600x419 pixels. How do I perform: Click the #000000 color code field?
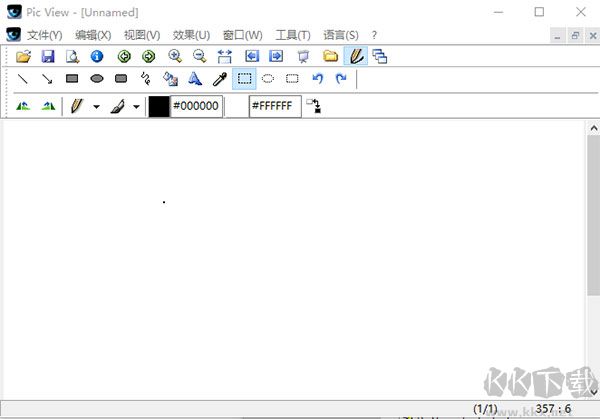pos(196,106)
